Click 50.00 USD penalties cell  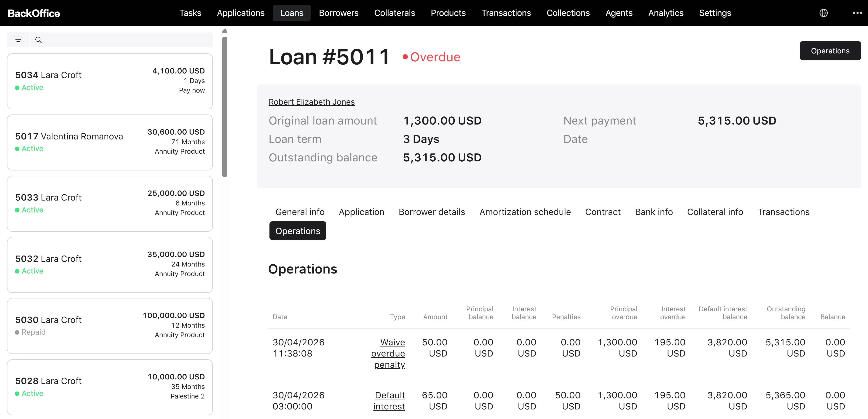568,400
